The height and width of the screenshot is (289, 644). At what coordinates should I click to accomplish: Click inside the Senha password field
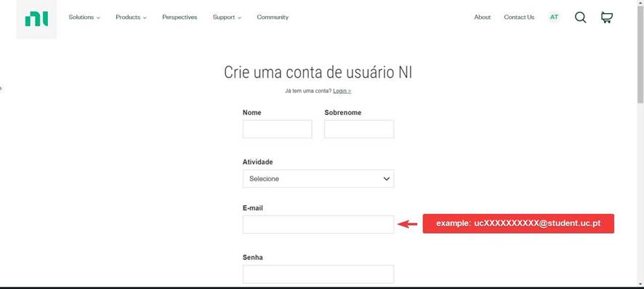[318, 274]
